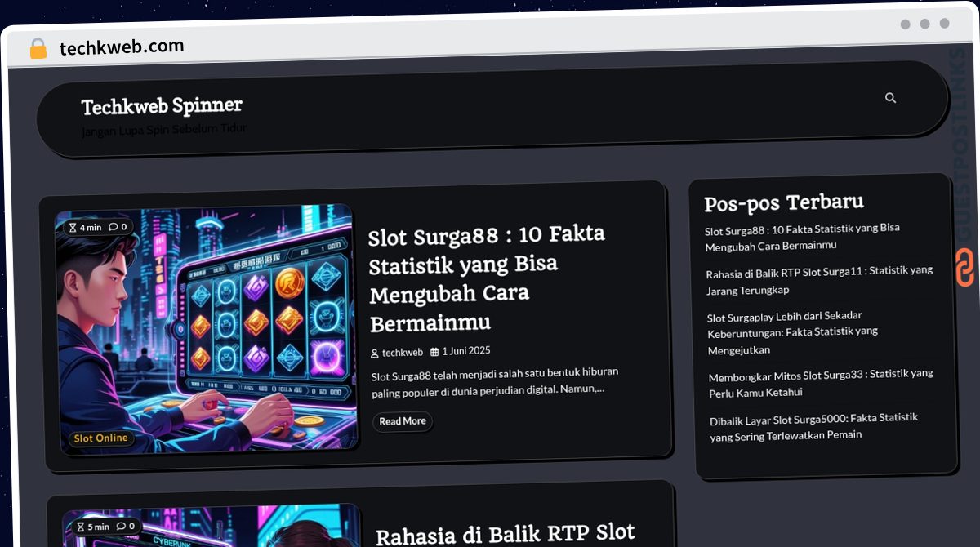Viewport: 980px width, 547px height.
Task: Open techkweb author link
Action: [x=403, y=353]
